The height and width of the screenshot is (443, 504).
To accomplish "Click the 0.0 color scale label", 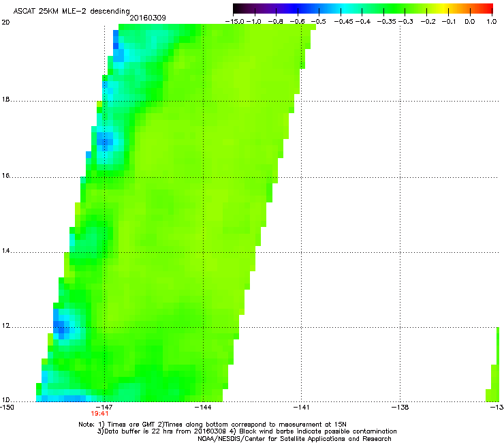I will 470,22.
